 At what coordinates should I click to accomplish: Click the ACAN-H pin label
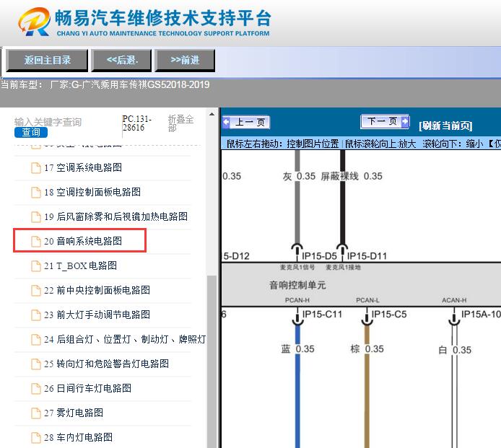tap(454, 301)
